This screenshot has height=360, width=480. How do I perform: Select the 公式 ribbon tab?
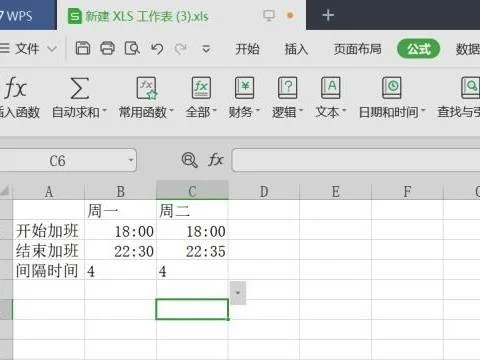(x=419, y=49)
